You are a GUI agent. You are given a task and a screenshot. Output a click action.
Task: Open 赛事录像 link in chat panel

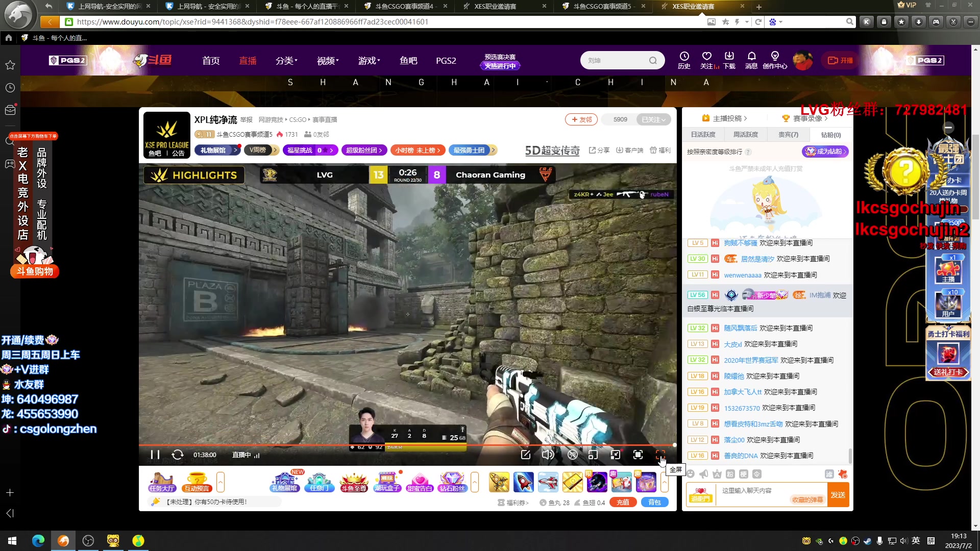(805, 118)
